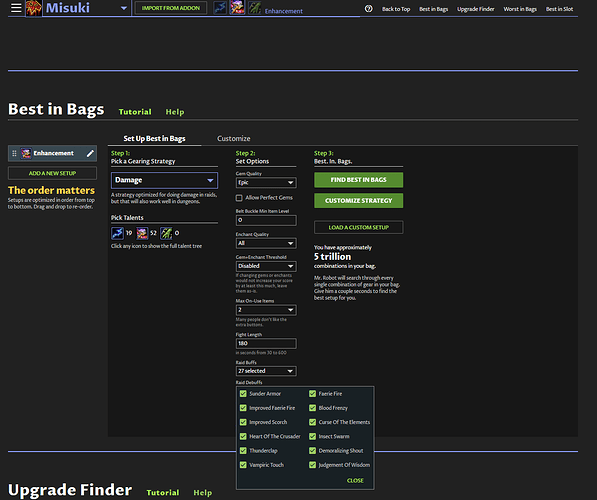597x500 pixels.
Task: Edit the Enhancement setup with the pencil icon
Action: 90,153
